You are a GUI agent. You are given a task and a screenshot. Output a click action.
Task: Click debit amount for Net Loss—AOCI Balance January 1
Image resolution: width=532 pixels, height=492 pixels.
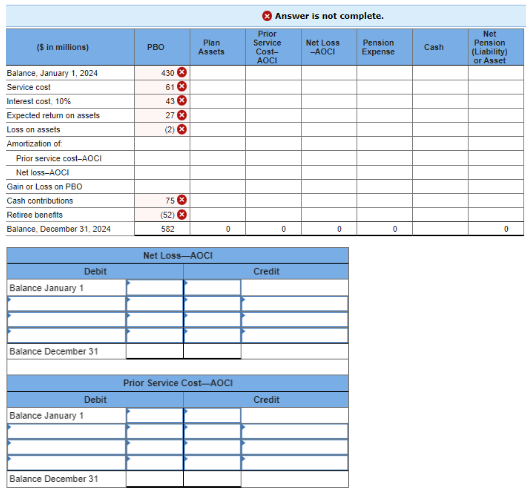155,288
